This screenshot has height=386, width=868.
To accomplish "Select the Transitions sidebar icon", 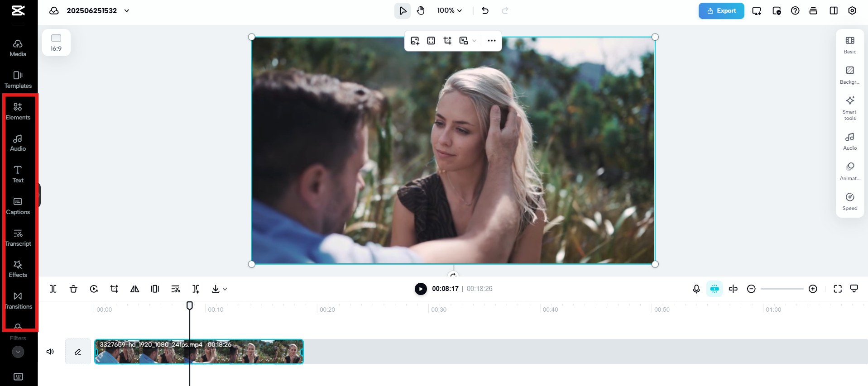I will 18,300.
